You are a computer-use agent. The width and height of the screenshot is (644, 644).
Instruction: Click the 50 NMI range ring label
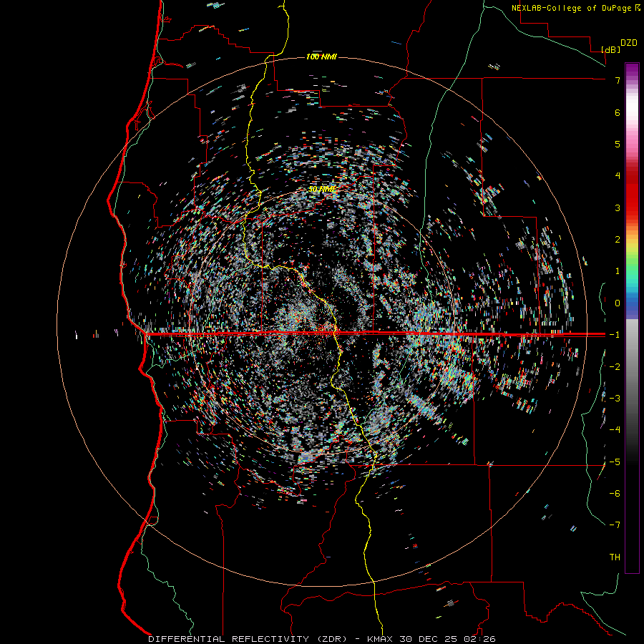click(322, 190)
